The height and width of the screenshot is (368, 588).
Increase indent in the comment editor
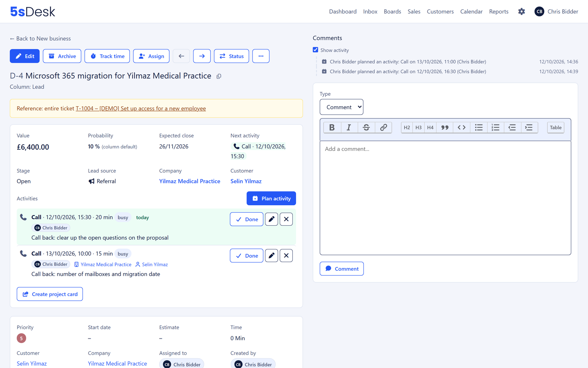529,128
